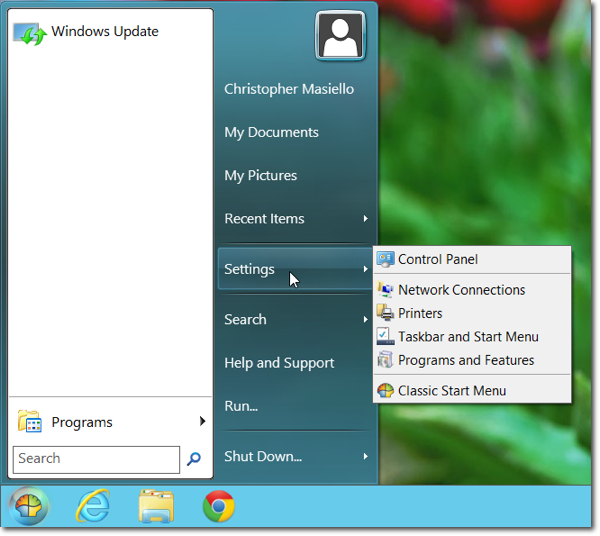Click the Classic Shell start button
The height and width of the screenshot is (536, 600).
coord(29,506)
